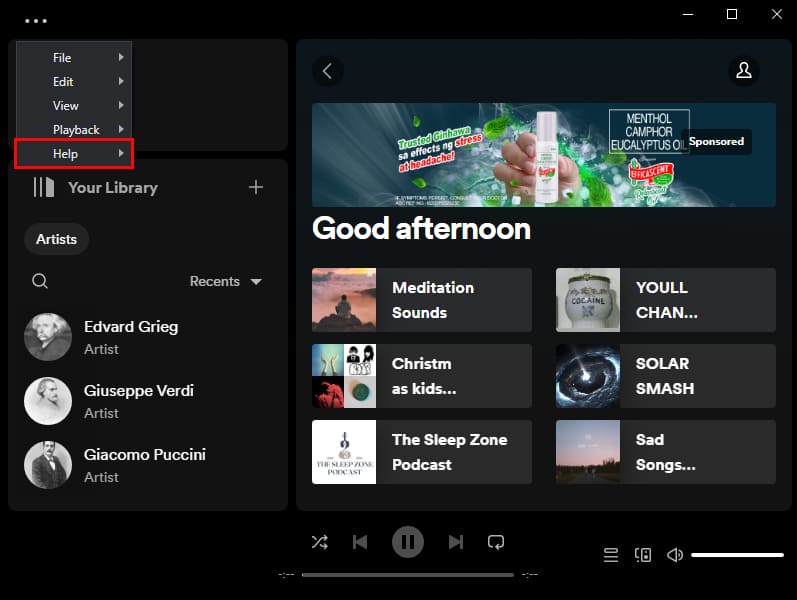Image resolution: width=797 pixels, height=600 pixels.
Task: Open the three-dot app menu
Action: tap(36, 21)
